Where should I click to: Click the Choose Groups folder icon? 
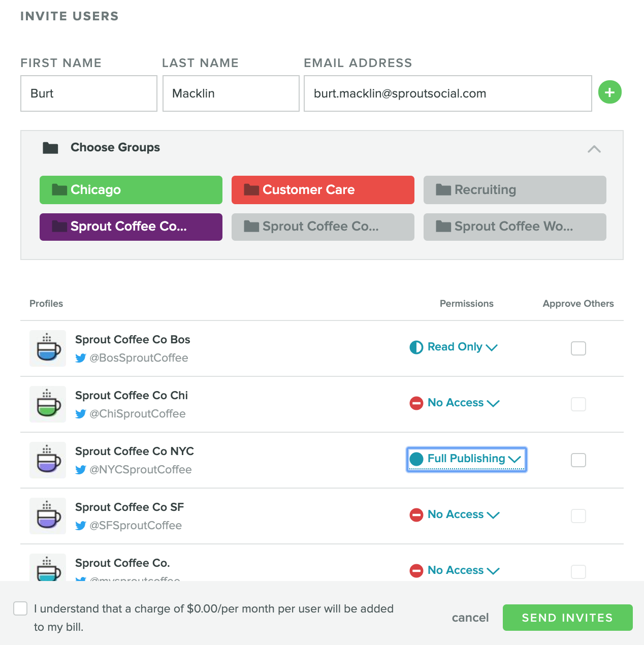click(50, 148)
